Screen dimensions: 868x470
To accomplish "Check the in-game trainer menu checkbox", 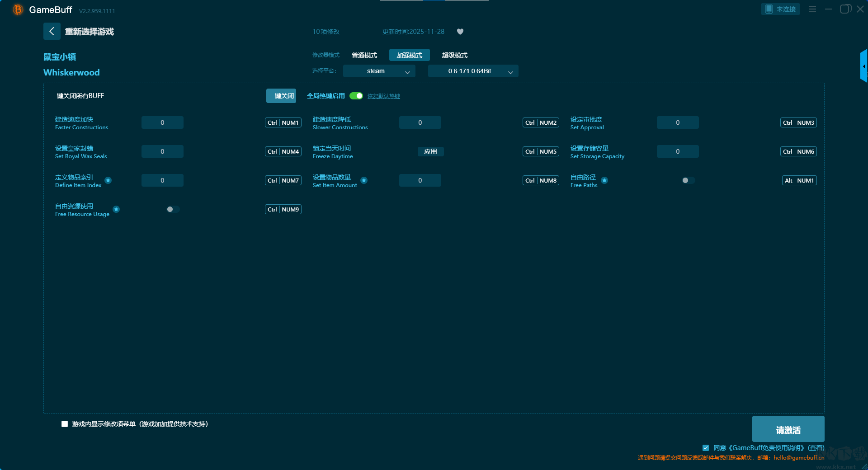I will 65,424.
